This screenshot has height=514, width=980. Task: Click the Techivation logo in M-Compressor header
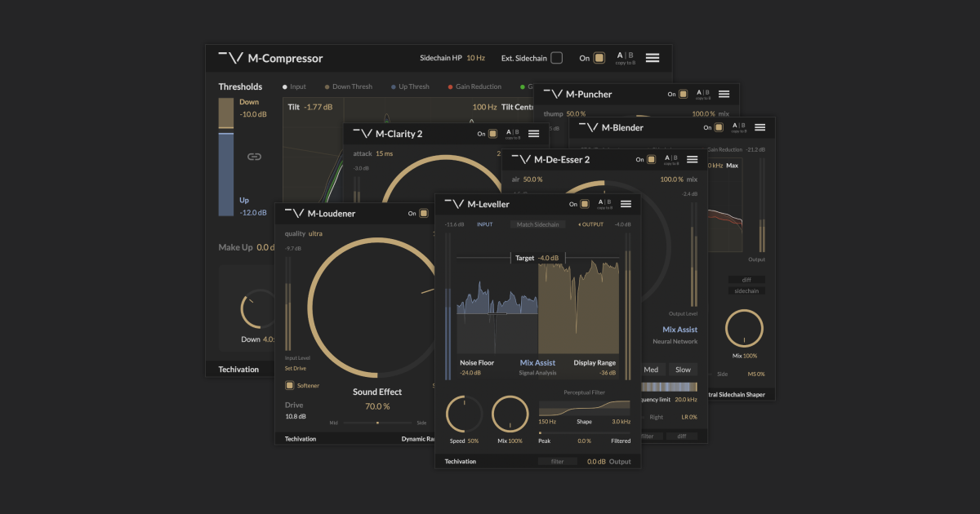[231, 58]
